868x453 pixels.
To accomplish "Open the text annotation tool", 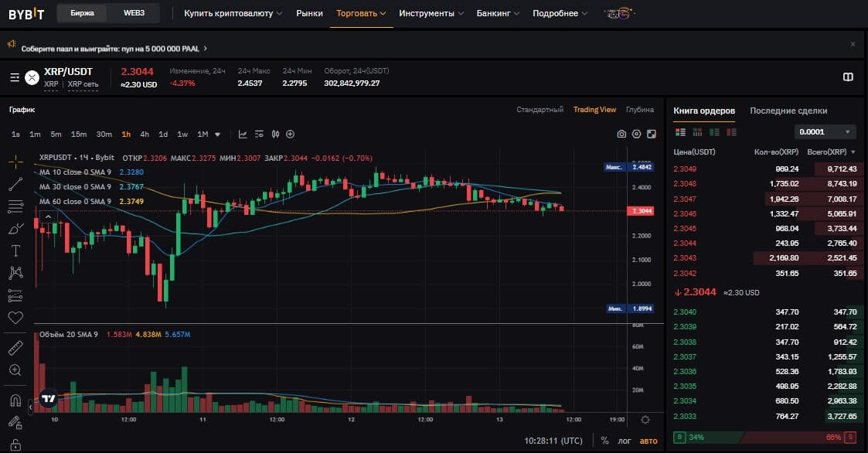I will (x=15, y=250).
